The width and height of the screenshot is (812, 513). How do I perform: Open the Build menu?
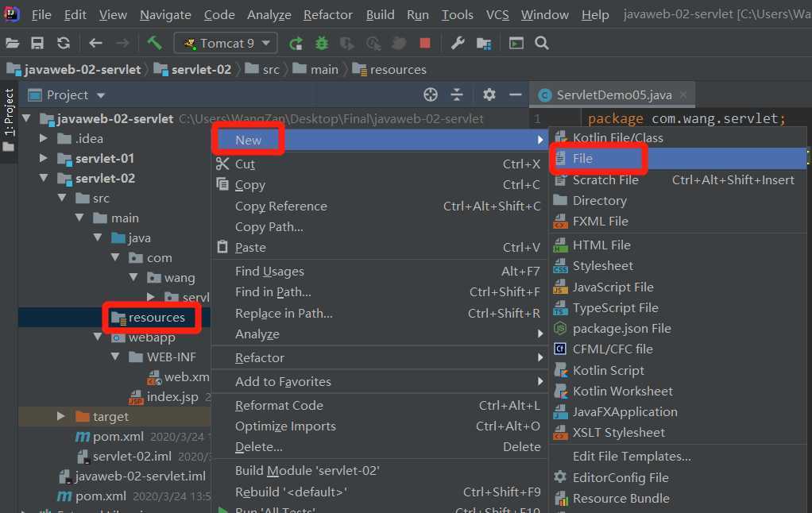click(380, 15)
